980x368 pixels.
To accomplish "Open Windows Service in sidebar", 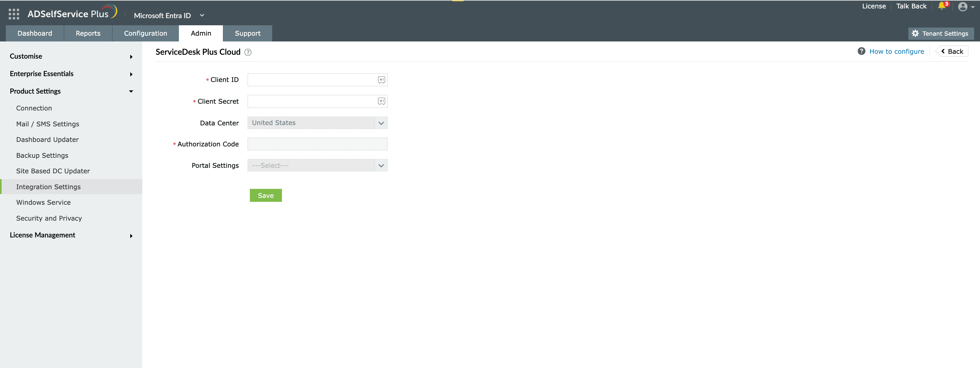I will pos(43,203).
